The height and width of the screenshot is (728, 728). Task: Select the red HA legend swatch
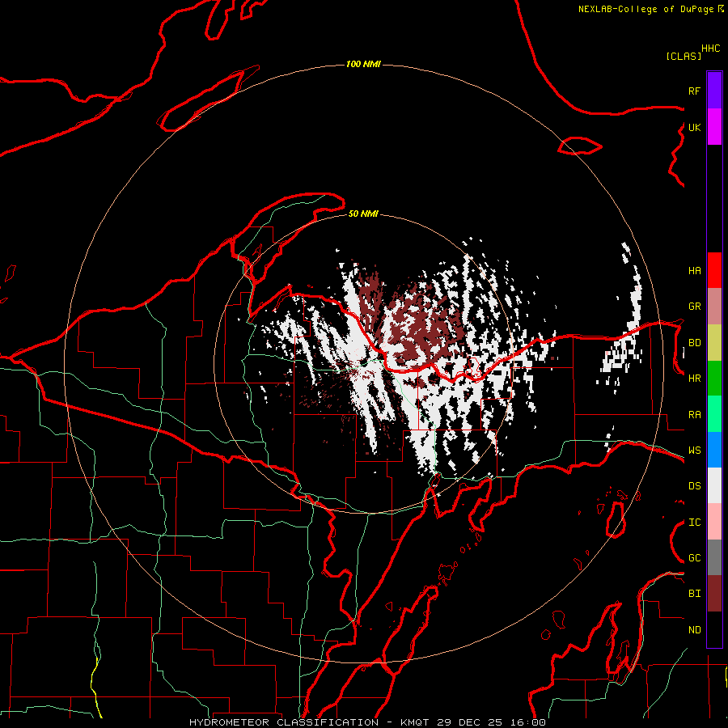click(x=714, y=270)
